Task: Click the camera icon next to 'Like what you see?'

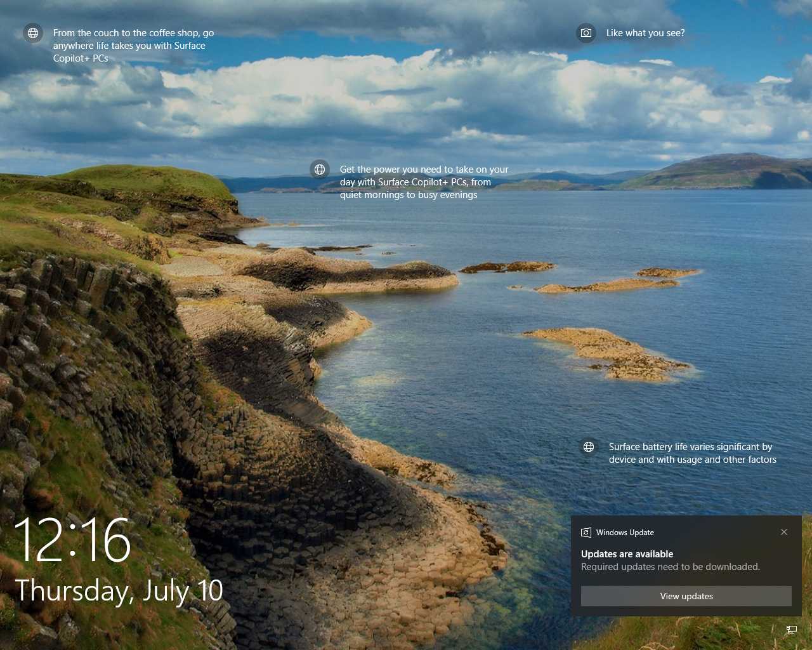Action: tap(586, 33)
